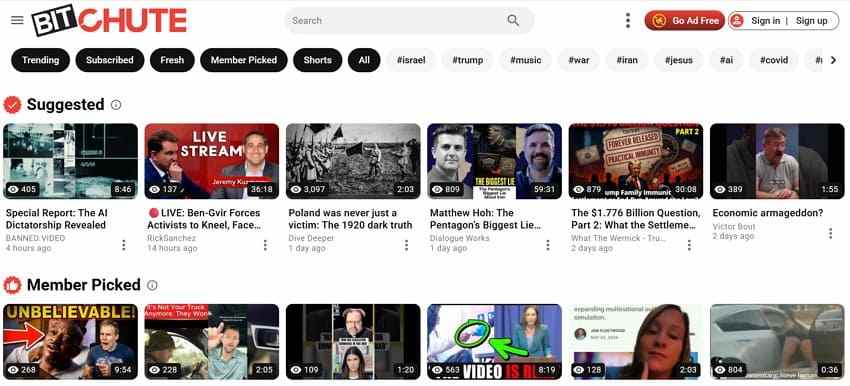Open the Economic armageddon video thumbnail

[x=777, y=161]
